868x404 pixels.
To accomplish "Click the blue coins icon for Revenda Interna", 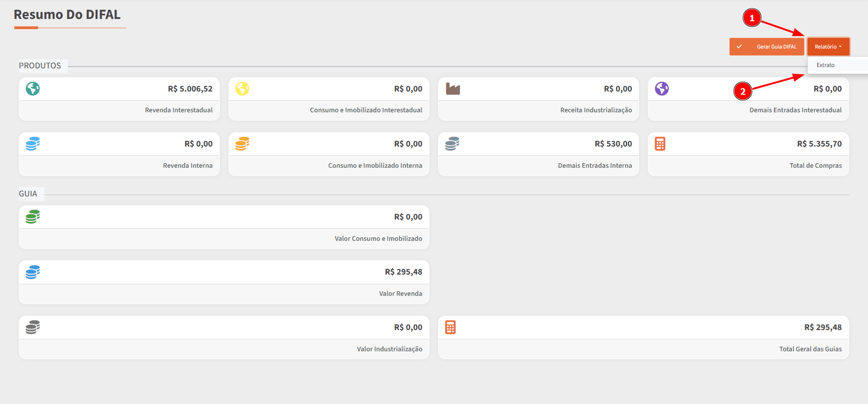I will click(33, 144).
